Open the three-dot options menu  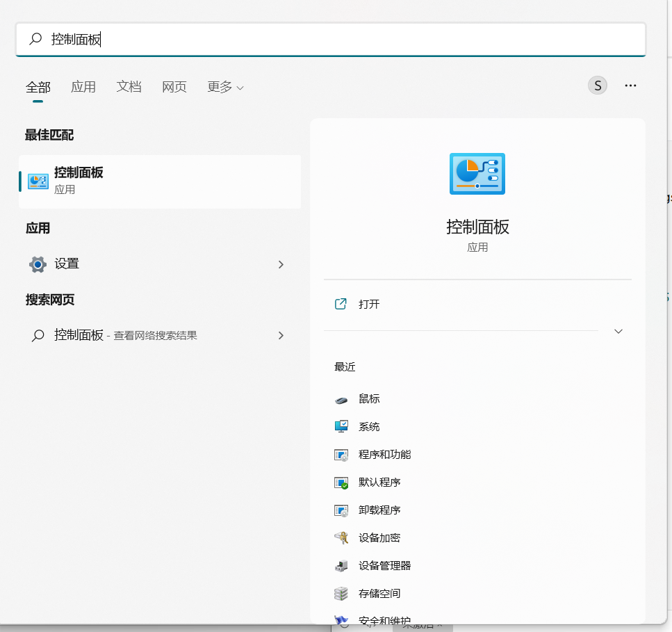pos(630,86)
